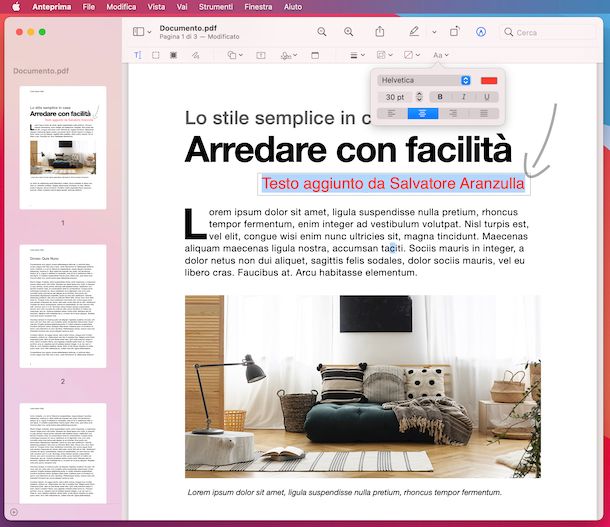Screen dimensions: 610x527
Task: Open the Share icon in toolbar
Action: [380, 32]
